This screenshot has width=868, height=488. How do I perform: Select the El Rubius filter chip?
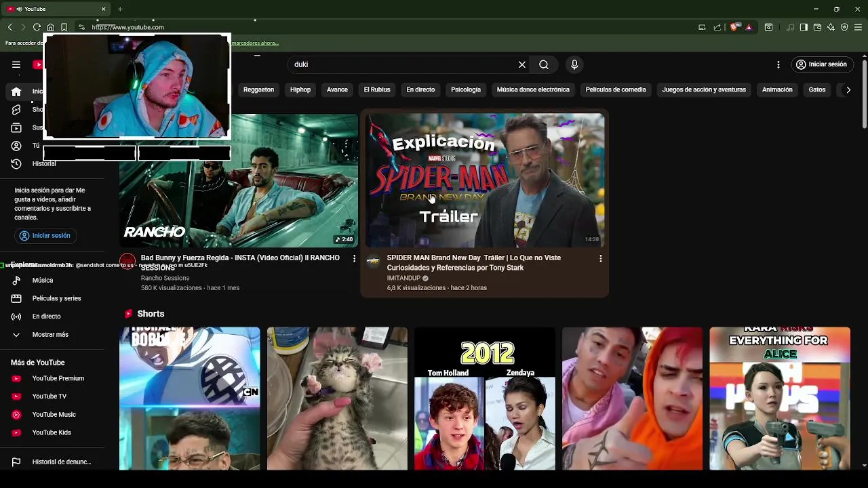[377, 89]
